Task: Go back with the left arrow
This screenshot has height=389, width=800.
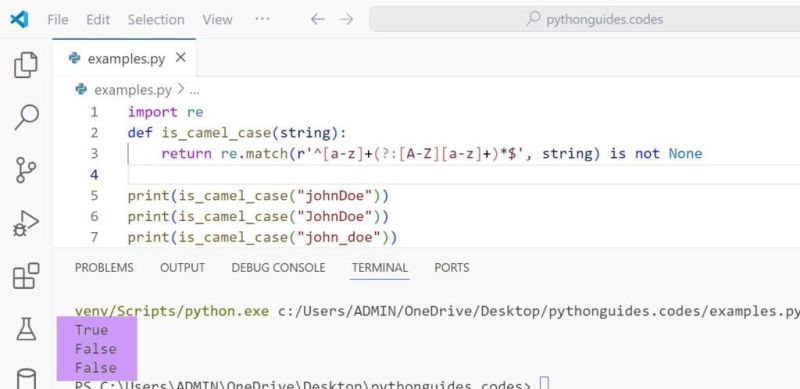Action: click(x=317, y=19)
